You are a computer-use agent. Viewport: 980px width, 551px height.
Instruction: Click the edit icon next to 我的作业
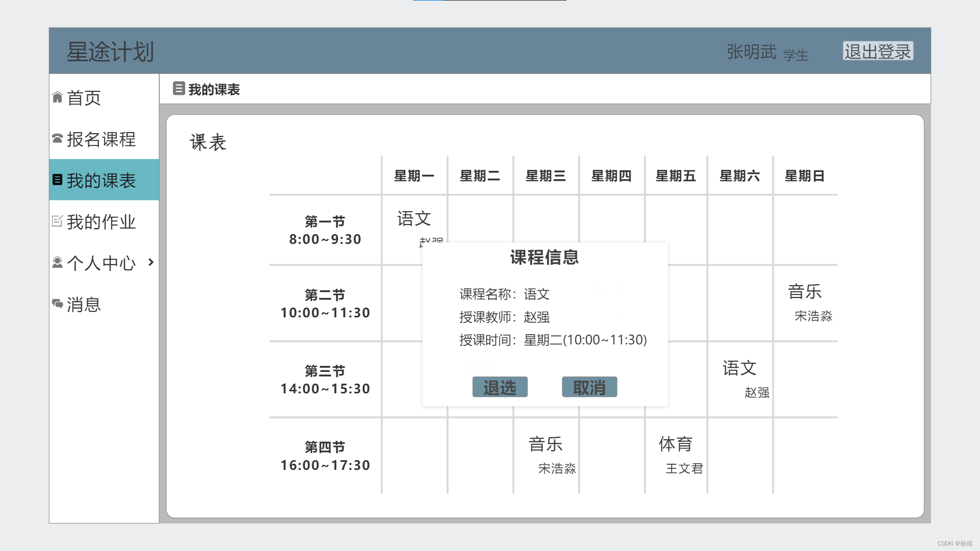(57, 221)
